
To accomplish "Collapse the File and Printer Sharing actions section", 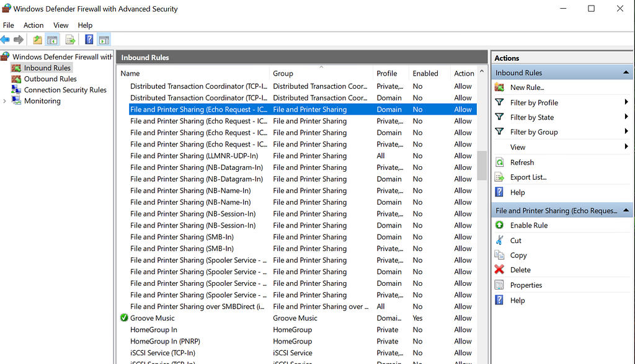I will pyautogui.click(x=626, y=211).
